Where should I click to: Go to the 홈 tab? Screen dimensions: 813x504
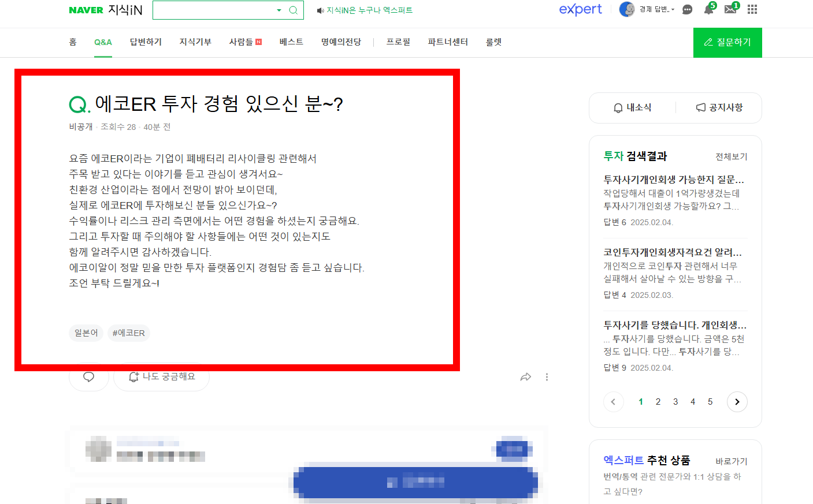coord(73,42)
